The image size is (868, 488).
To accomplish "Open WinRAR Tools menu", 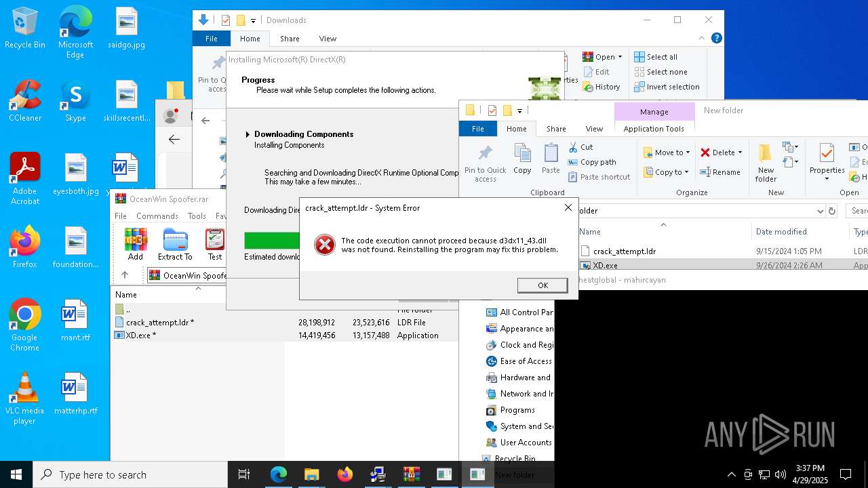I will [197, 216].
